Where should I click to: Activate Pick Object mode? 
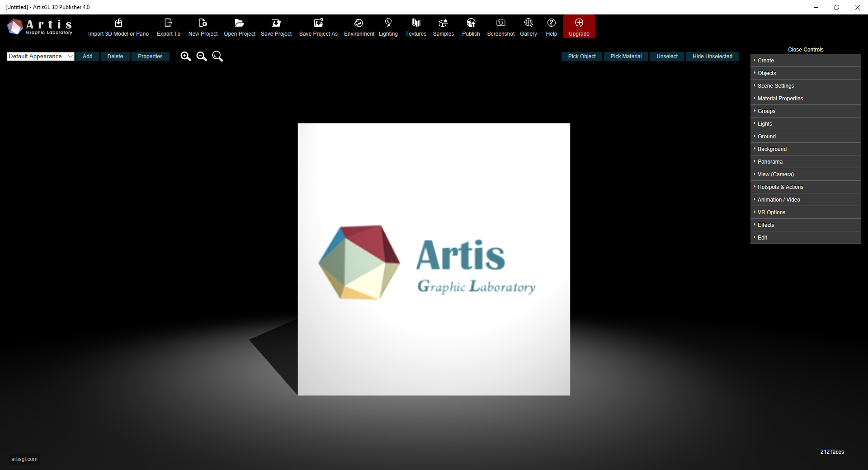[582, 56]
